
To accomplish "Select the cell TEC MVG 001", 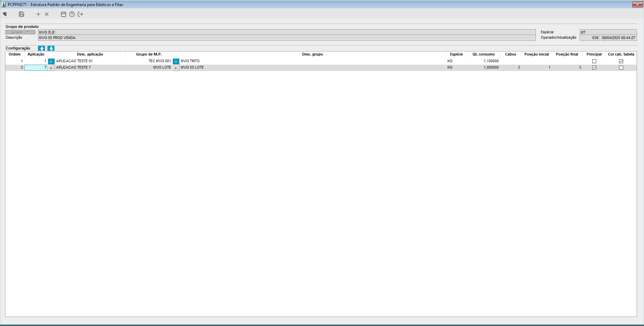I will coord(149,61).
